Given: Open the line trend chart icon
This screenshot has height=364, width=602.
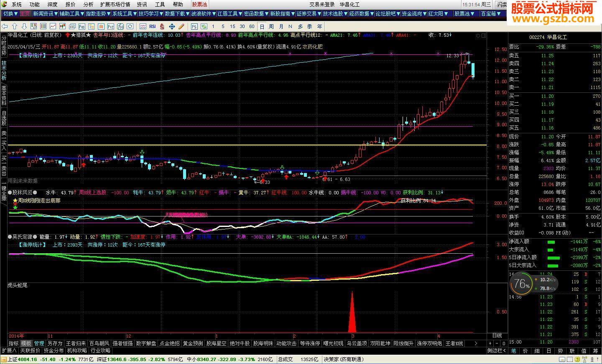Looking at the screenshot, I should click(53, 26).
